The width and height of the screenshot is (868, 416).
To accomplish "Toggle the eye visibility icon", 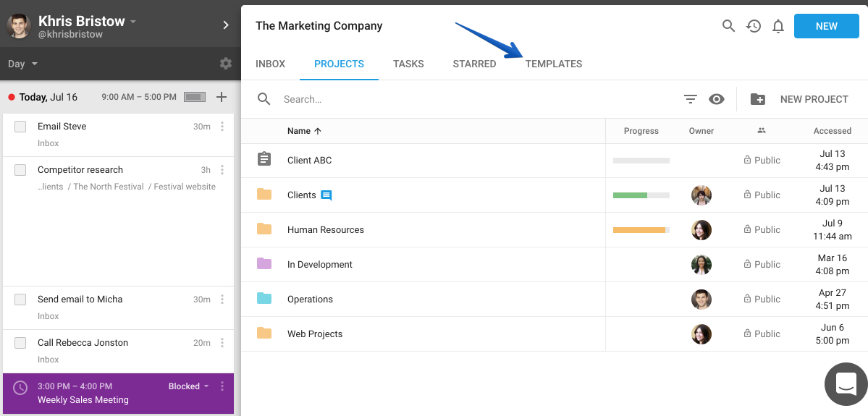I will [717, 99].
